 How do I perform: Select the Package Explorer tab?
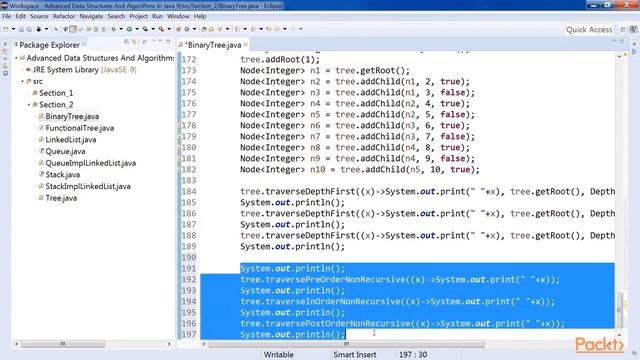coord(49,45)
